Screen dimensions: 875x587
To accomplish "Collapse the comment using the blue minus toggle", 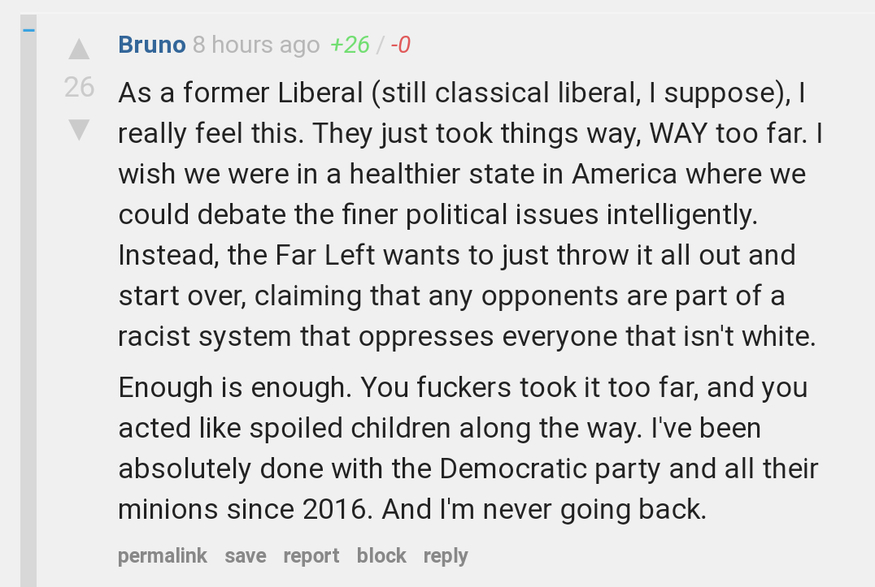I will (28, 30).
